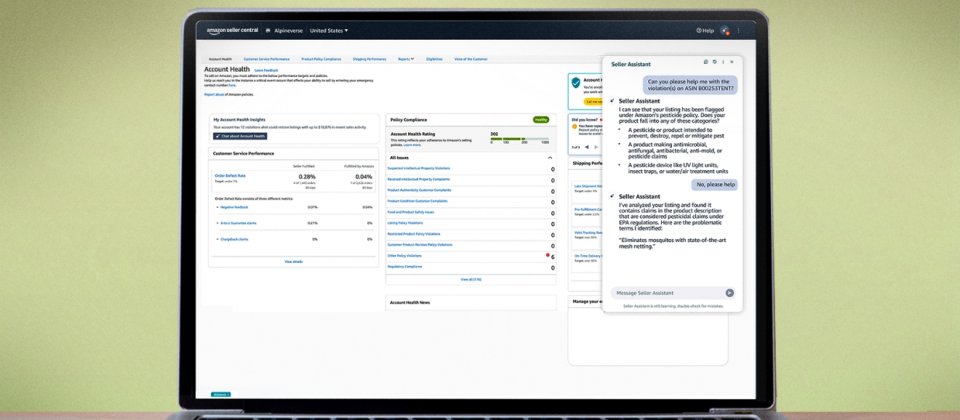Open the user account avatar
960x420 pixels.
coord(725,31)
